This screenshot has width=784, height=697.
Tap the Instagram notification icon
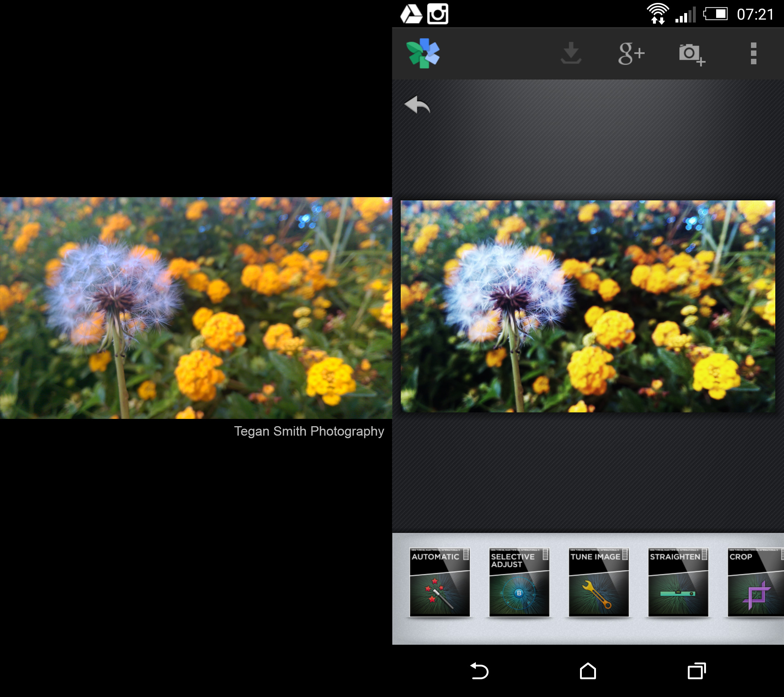(x=438, y=14)
